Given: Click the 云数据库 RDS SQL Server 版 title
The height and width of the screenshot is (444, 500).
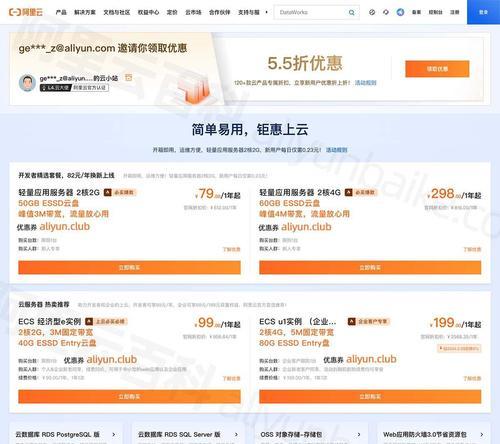Looking at the screenshot, I should point(179,434).
